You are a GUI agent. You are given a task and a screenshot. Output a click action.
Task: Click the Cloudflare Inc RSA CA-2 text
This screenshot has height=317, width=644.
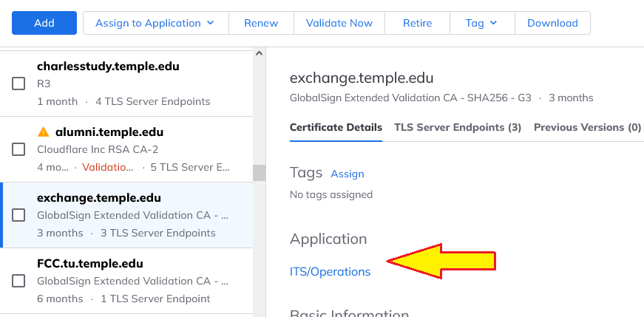click(x=98, y=149)
